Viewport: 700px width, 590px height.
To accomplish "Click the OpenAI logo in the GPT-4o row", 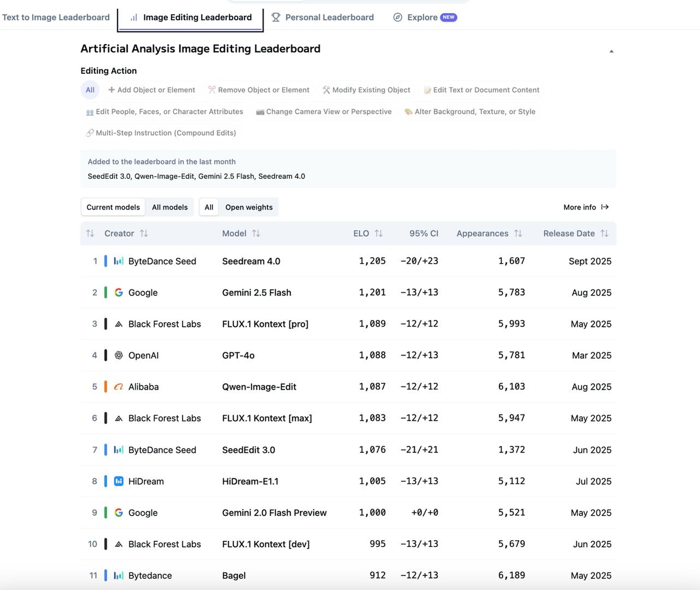I will point(119,355).
